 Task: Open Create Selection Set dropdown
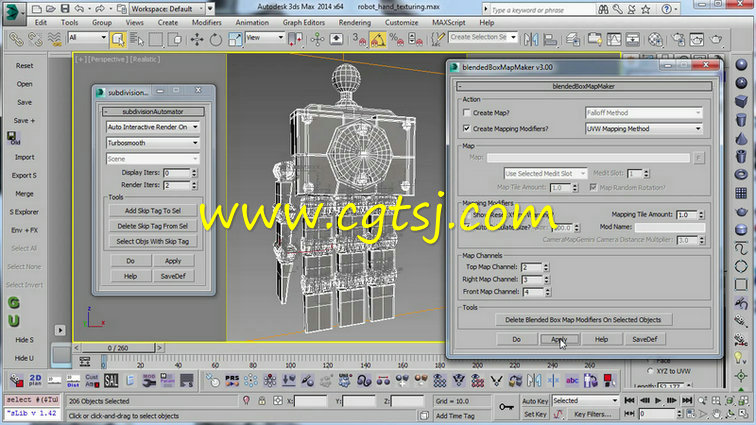tap(483, 37)
